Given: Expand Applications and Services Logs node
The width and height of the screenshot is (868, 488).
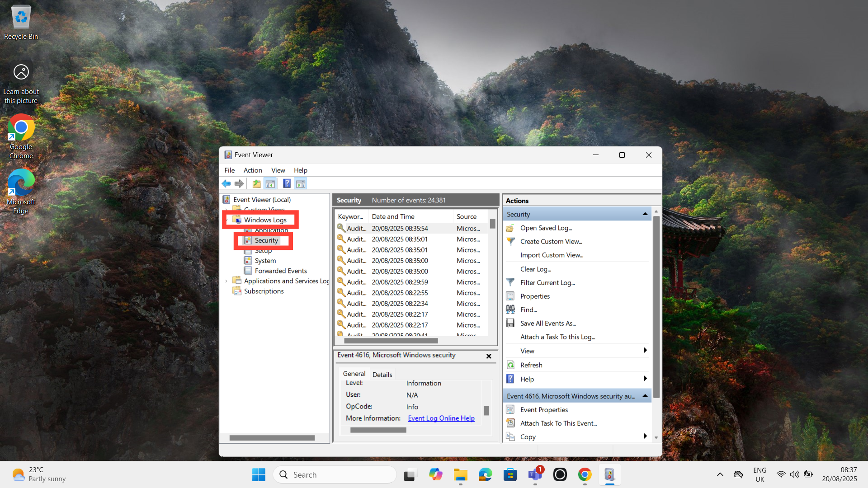Looking at the screenshot, I should pyautogui.click(x=226, y=281).
